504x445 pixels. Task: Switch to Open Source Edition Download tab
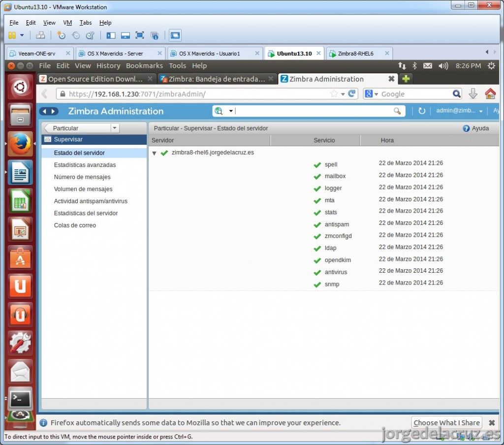95,79
